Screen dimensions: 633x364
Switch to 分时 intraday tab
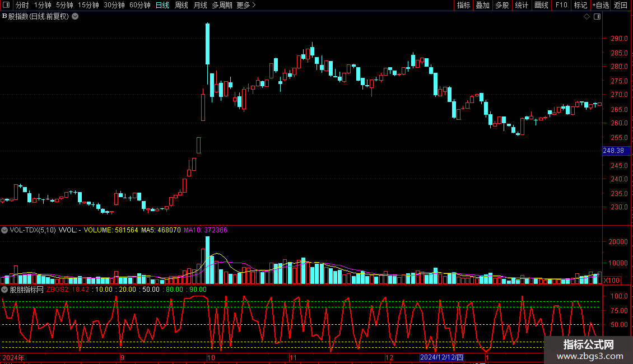pos(22,5)
